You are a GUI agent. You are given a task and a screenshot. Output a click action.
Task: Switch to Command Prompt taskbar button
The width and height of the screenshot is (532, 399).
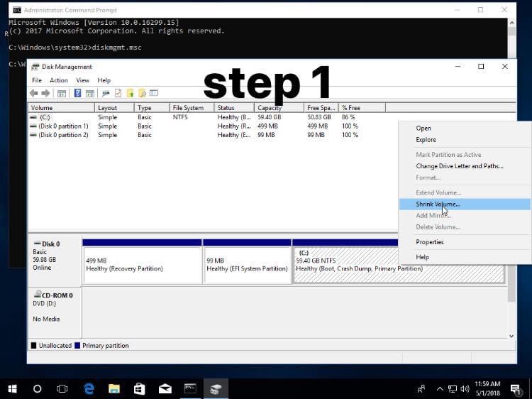(x=190, y=389)
